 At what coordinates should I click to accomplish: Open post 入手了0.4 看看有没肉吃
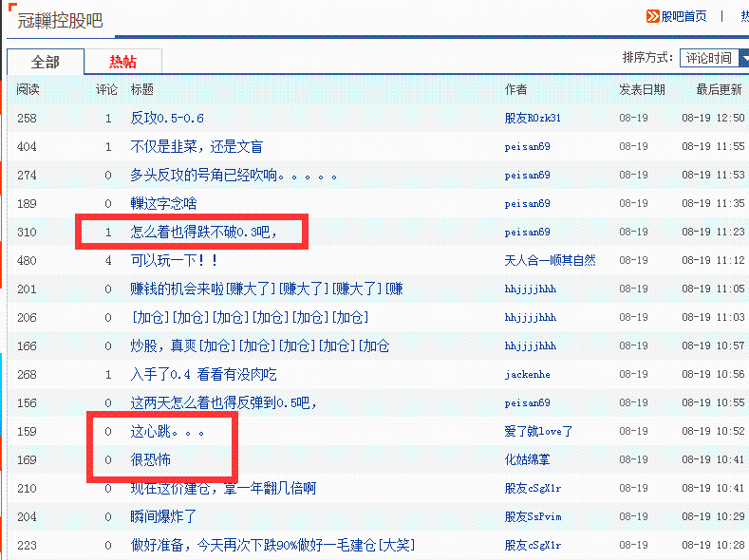[203, 374]
